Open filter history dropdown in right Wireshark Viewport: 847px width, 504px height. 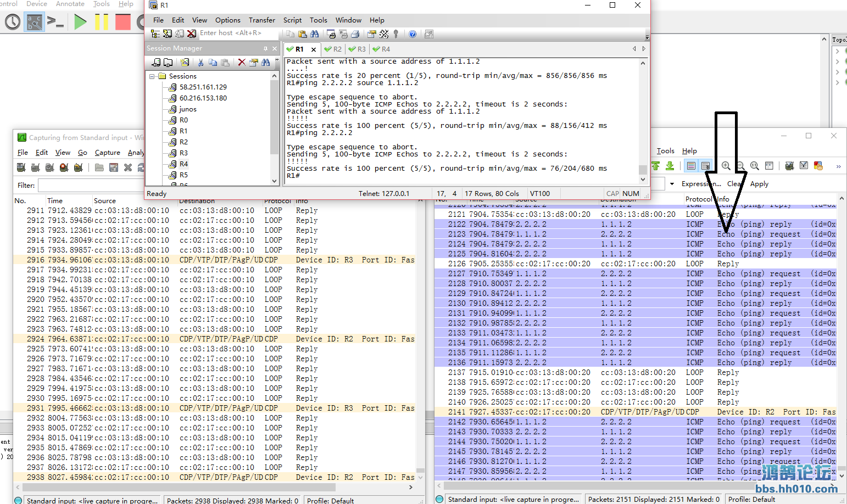pos(672,184)
